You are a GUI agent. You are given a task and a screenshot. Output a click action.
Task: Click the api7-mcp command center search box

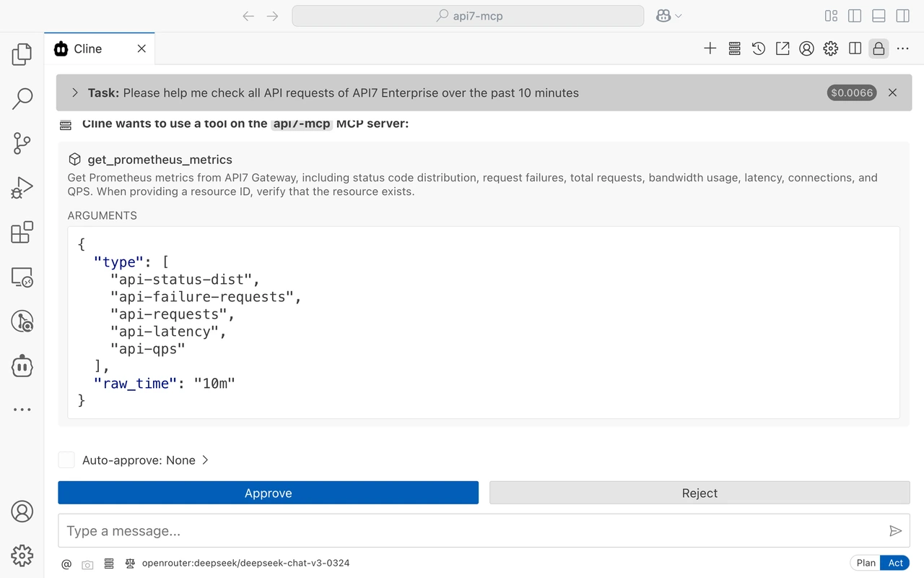click(x=468, y=16)
